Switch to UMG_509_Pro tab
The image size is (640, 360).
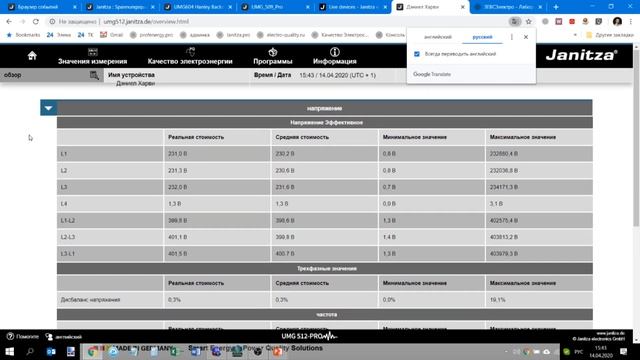click(276, 7)
